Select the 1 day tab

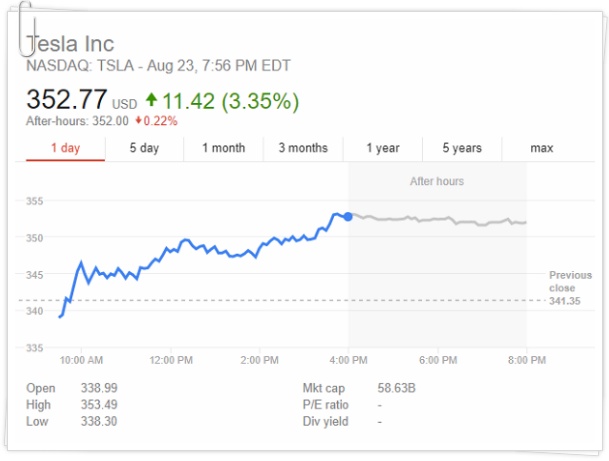point(66,148)
